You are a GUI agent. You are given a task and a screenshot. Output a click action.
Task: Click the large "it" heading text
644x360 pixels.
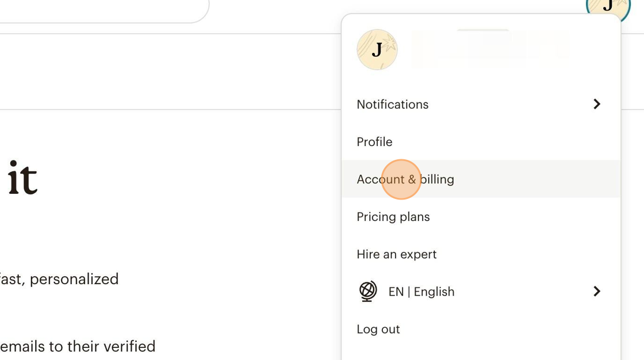coord(23,178)
